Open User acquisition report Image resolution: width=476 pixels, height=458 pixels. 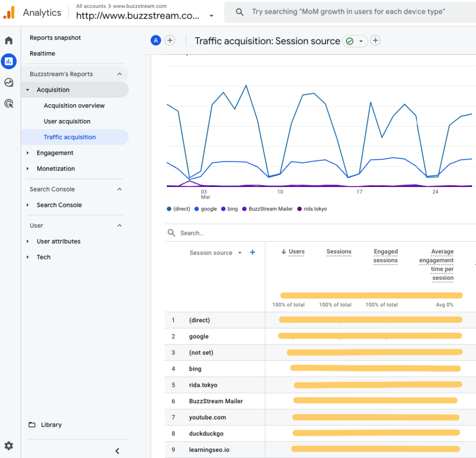click(67, 121)
